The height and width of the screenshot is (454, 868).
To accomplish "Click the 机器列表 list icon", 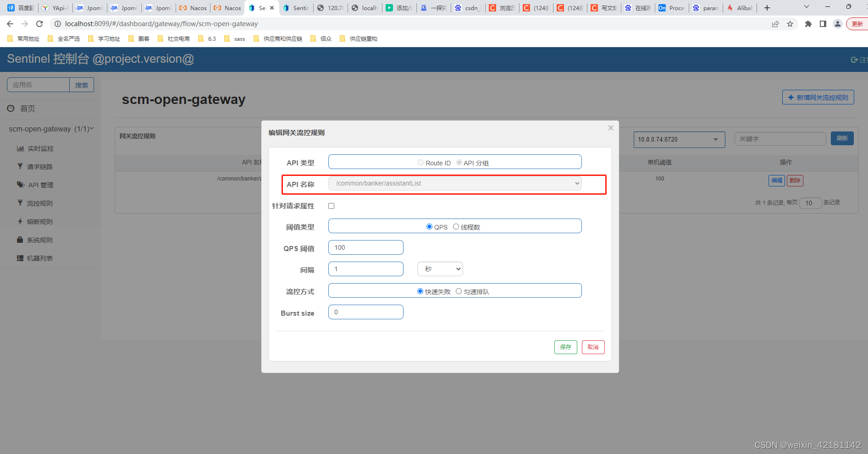I will pyautogui.click(x=20, y=258).
